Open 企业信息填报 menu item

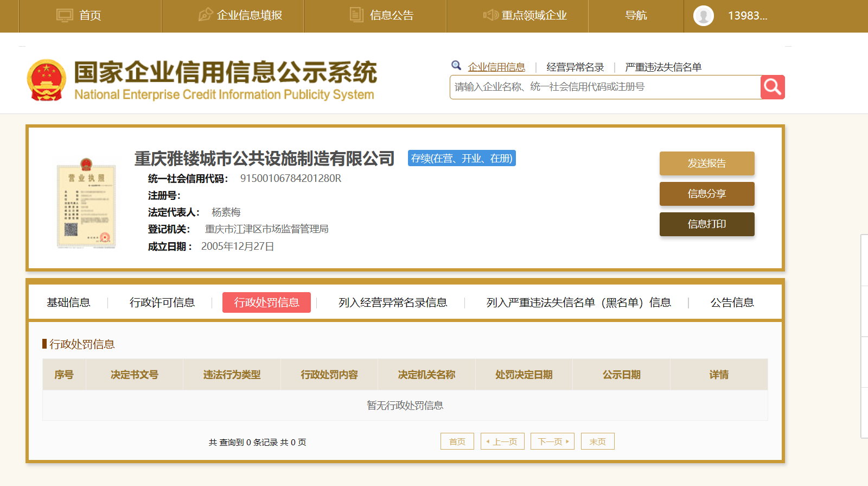250,15
